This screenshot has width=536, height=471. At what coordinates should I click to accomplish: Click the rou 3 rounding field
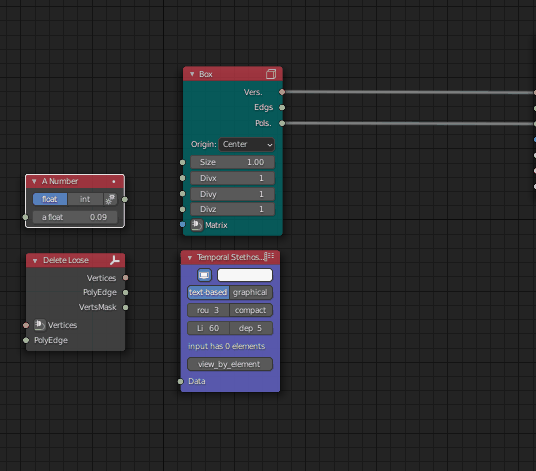pos(208,310)
